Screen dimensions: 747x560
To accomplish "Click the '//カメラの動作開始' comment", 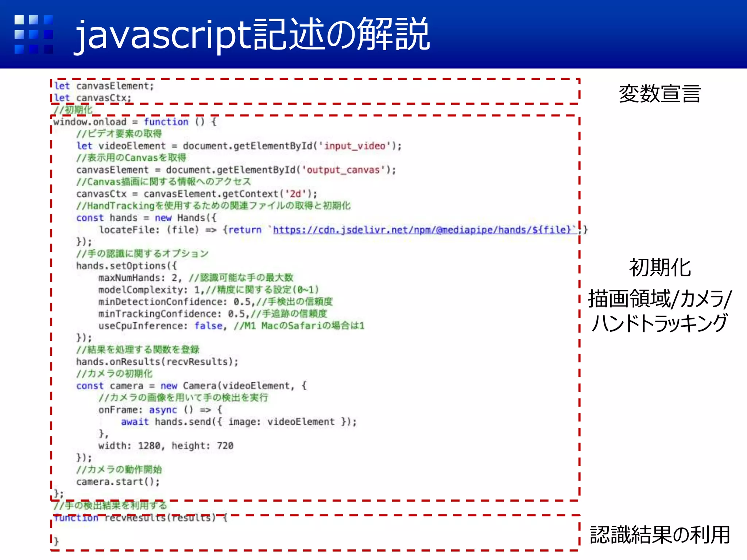I will coord(119,470).
